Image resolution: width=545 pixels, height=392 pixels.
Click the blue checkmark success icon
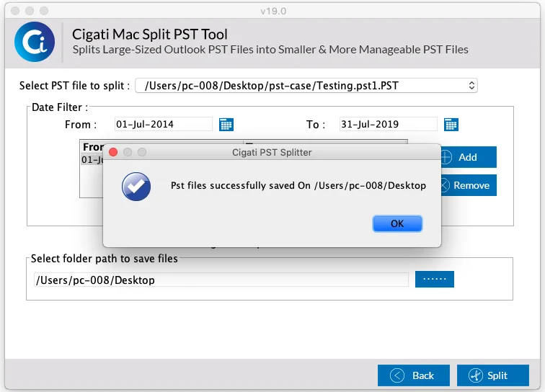pyautogui.click(x=136, y=187)
